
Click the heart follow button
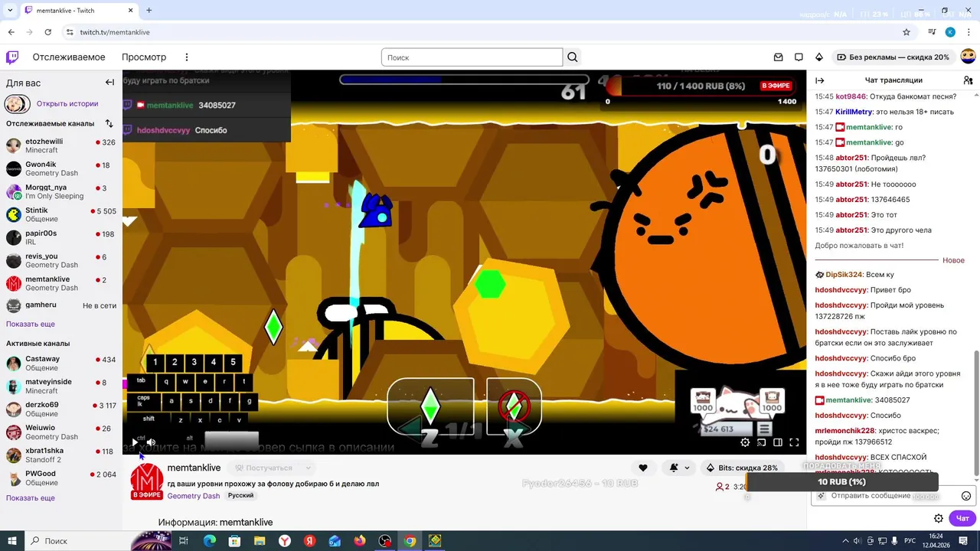pyautogui.click(x=643, y=468)
